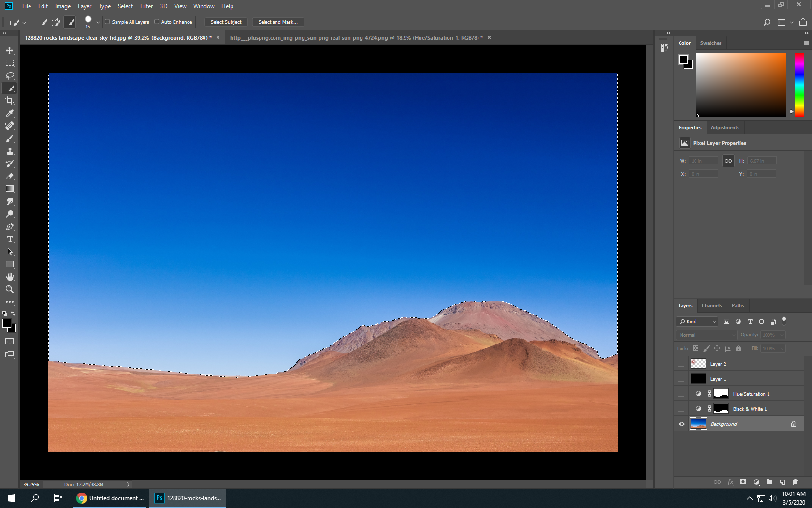
Task: Select the Lasso tool
Action: click(x=10, y=75)
